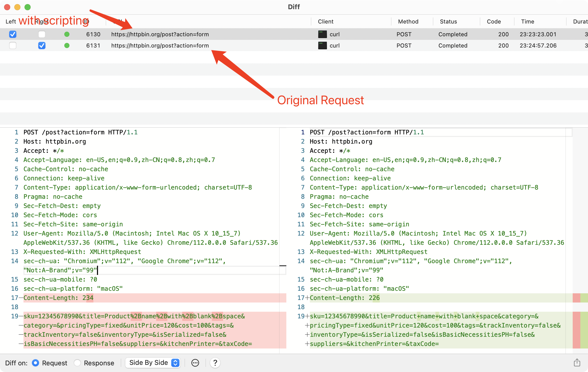Click the URL of request 6131
The image size is (588, 372).
pyautogui.click(x=160, y=45)
